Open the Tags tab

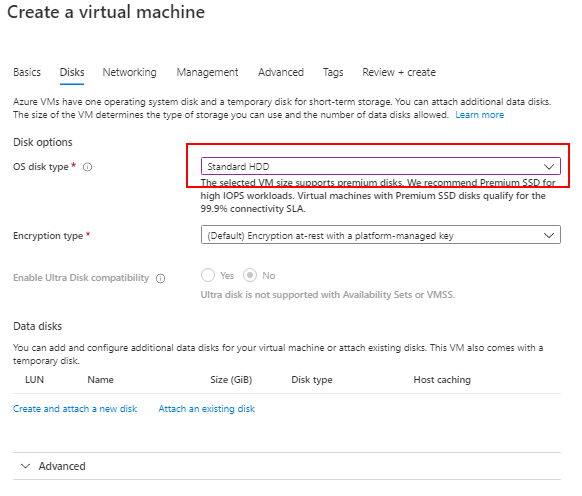coord(333,72)
